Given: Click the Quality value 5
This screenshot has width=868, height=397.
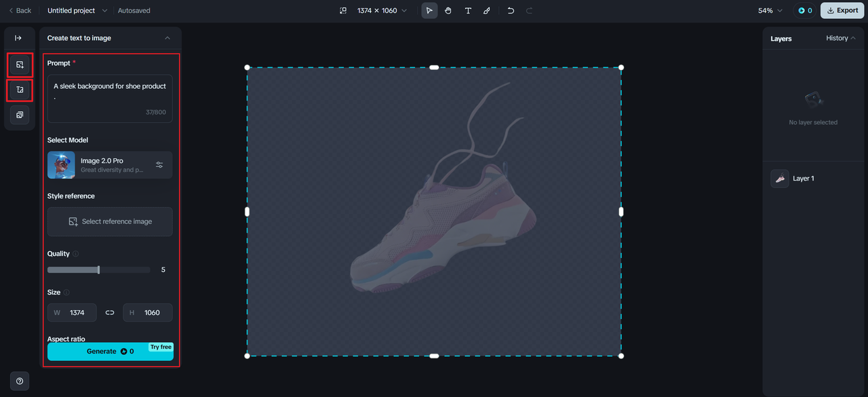Looking at the screenshot, I should (x=163, y=270).
